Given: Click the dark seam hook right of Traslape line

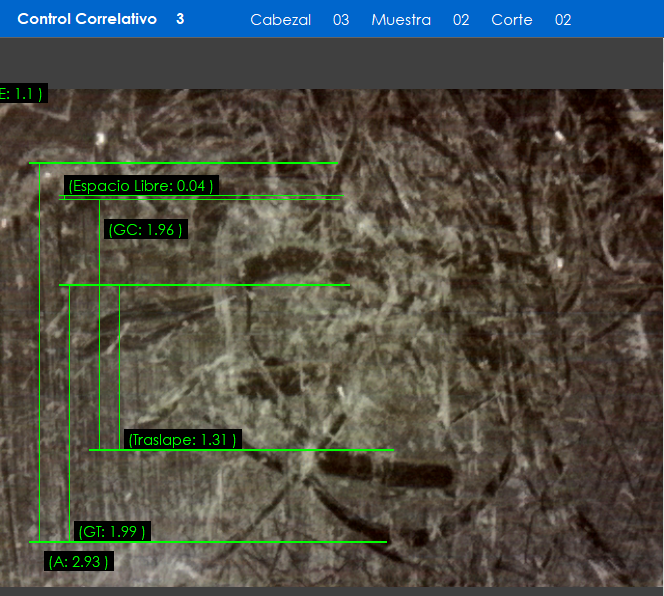Looking at the screenshot, I should coord(420,473).
